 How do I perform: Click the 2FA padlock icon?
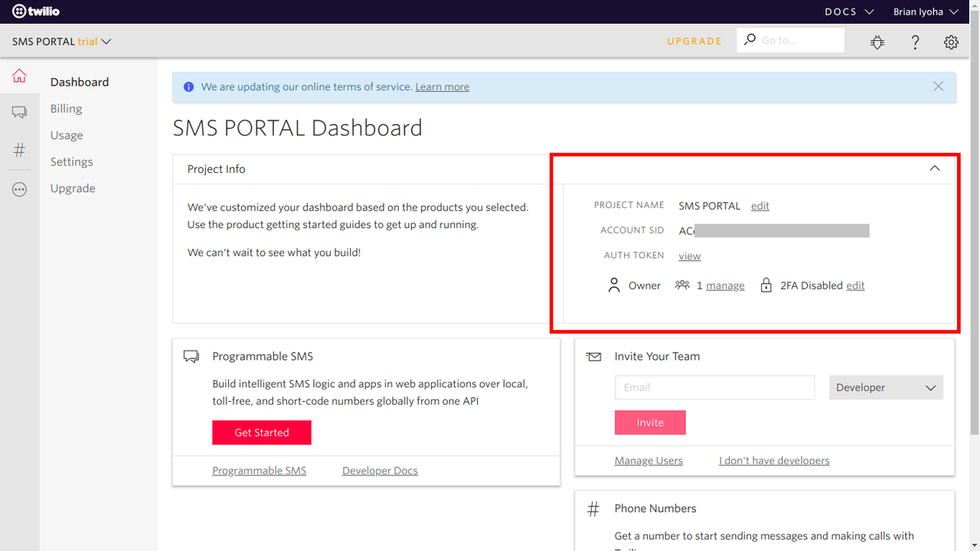(x=766, y=285)
